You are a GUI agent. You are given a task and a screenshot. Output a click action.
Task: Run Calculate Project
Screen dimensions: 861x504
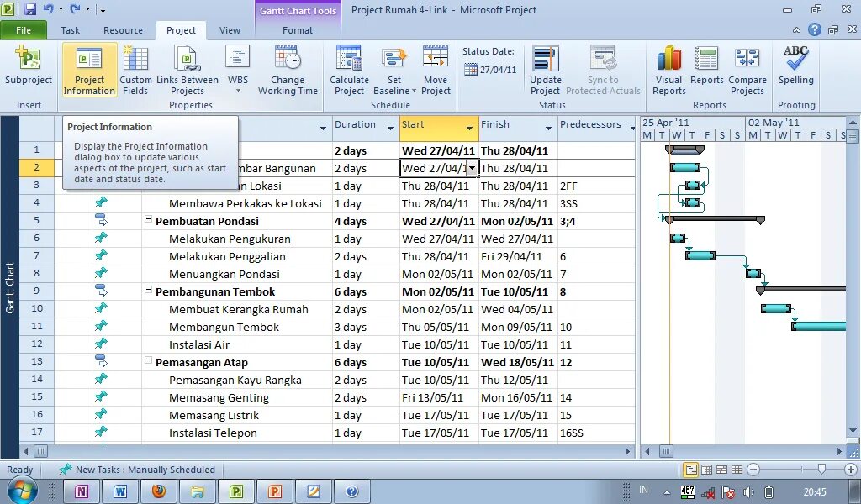(349, 70)
